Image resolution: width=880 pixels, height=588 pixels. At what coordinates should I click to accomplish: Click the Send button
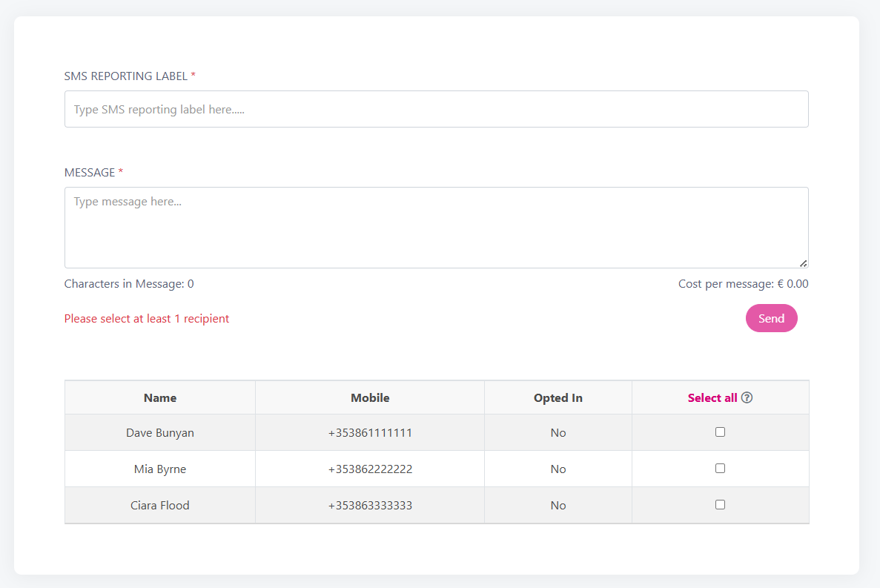771,318
